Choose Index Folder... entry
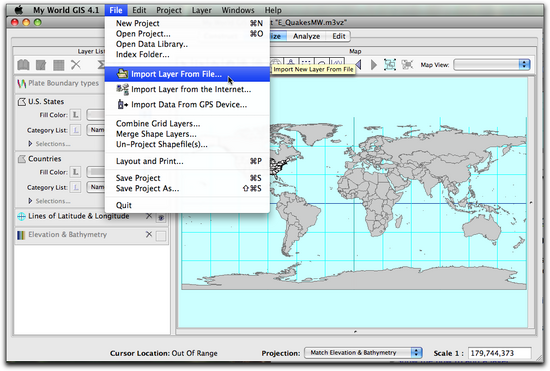 188,54
